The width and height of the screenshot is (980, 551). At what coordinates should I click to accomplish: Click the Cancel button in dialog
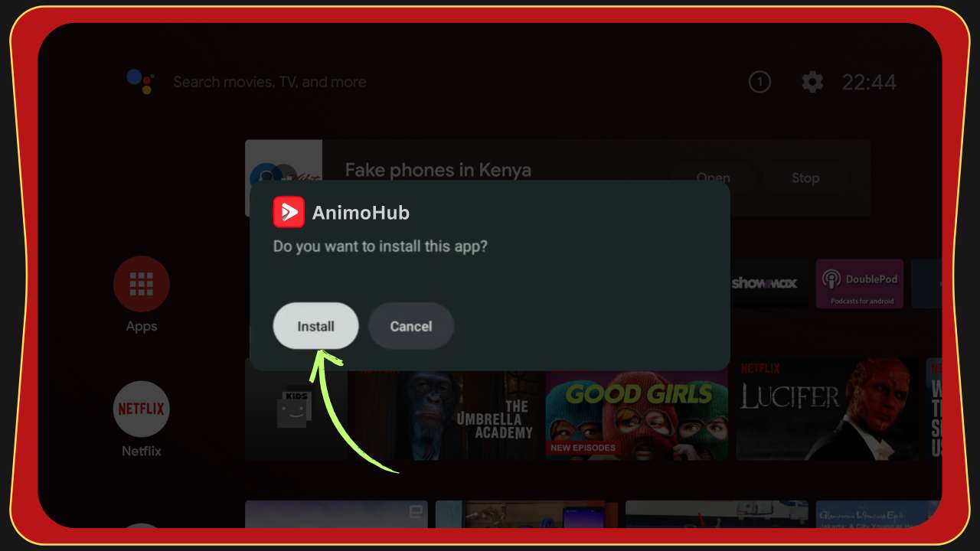pyautogui.click(x=411, y=326)
